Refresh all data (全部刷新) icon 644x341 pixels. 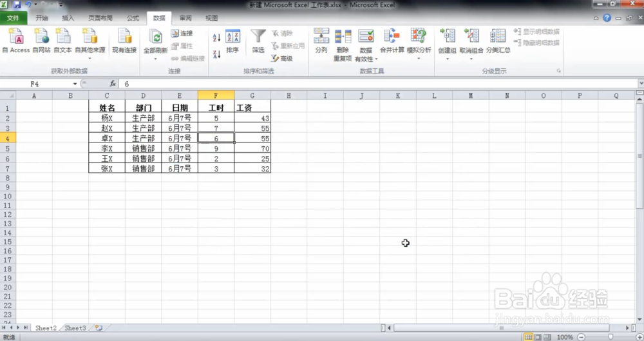156,37
